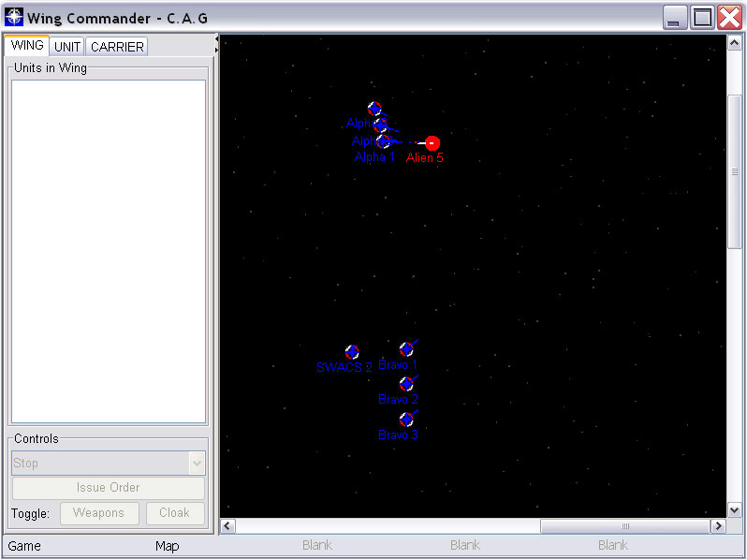Screen dimensions: 747x560
Task: Click the Wing Commander title bar icon
Action: tap(14, 18)
